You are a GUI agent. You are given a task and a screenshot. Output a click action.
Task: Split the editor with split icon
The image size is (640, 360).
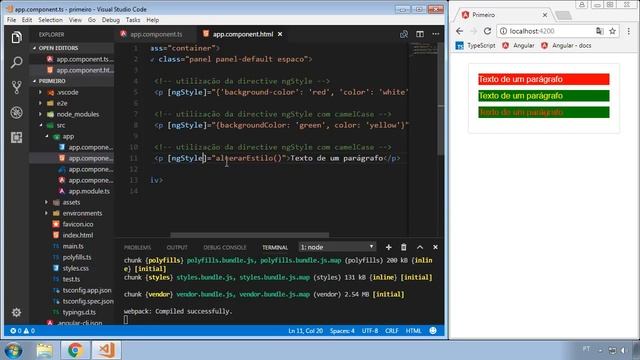coord(420,34)
